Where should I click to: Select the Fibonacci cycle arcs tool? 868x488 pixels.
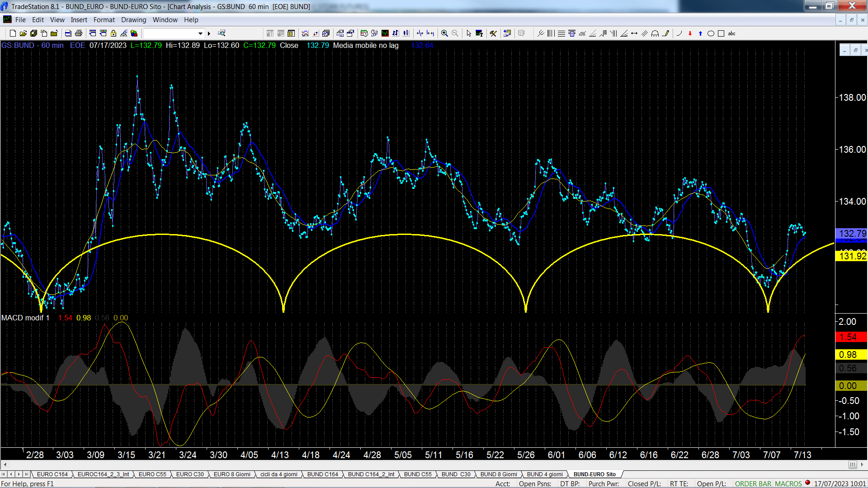pos(655,33)
